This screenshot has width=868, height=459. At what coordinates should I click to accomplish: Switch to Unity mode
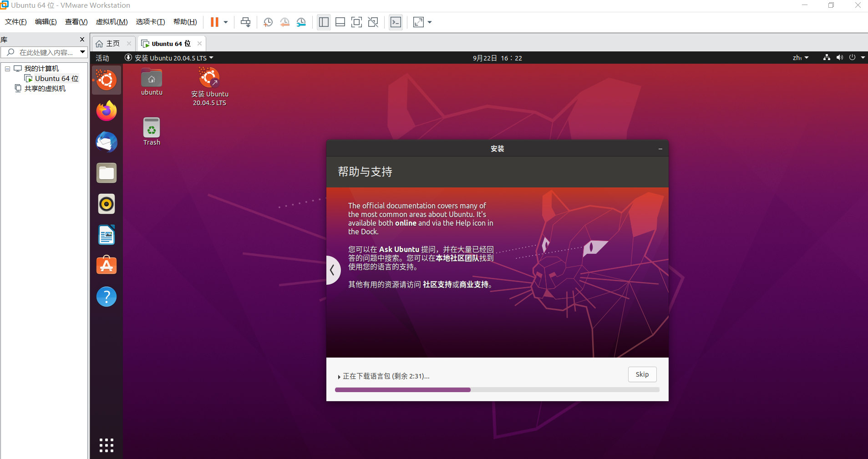click(x=373, y=22)
